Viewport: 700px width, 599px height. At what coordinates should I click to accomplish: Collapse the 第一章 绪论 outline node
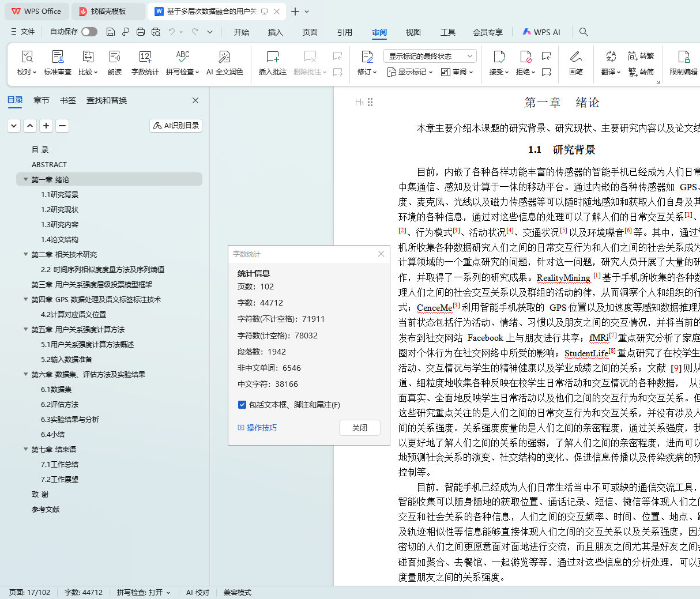point(25,180)
